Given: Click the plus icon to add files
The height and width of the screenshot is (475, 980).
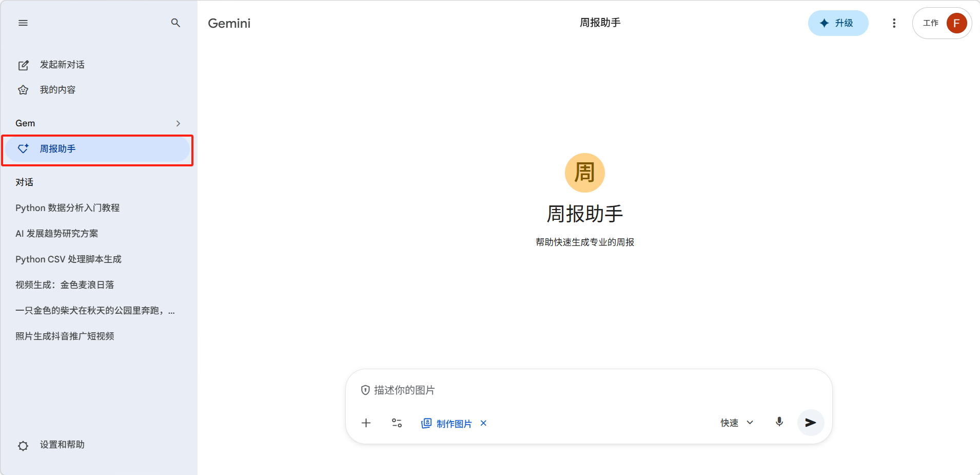Looking at the screenshot, I should [x=366, y=423].
